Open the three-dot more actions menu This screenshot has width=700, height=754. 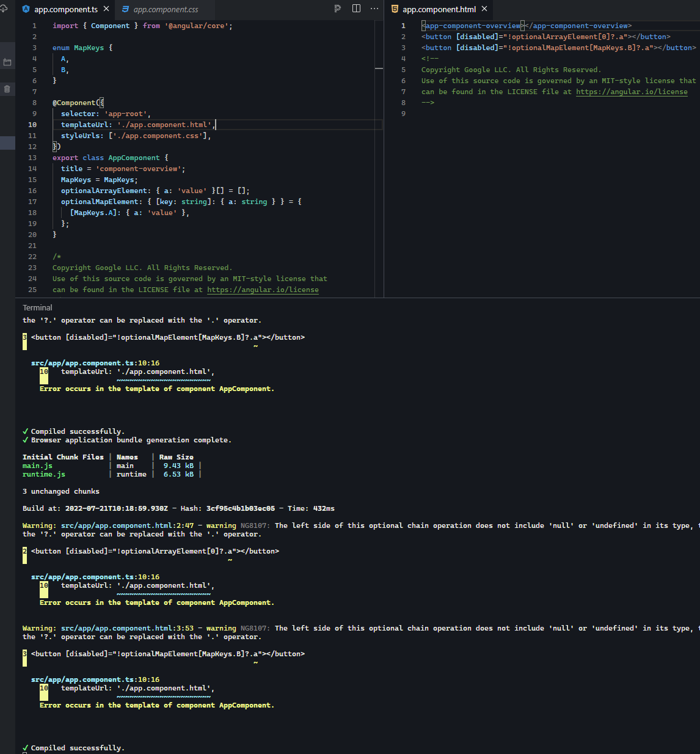374,9
